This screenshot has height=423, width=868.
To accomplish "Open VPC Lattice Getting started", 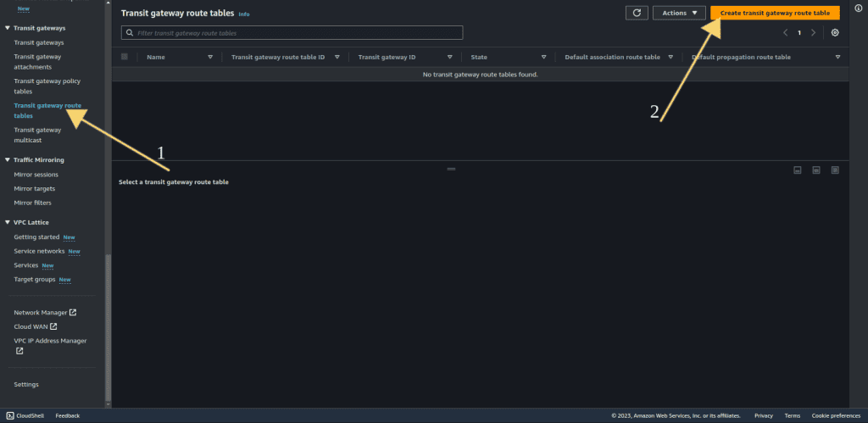I will pos(36,237).
